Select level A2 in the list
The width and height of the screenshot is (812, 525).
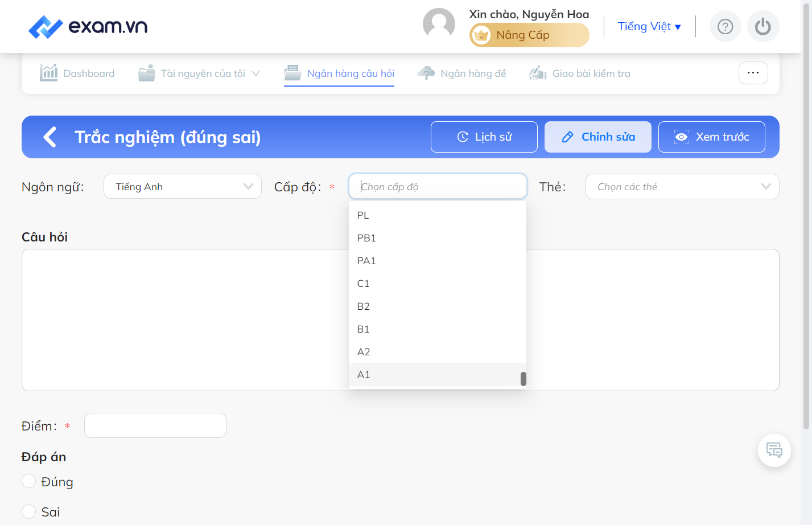pos(437,352)
